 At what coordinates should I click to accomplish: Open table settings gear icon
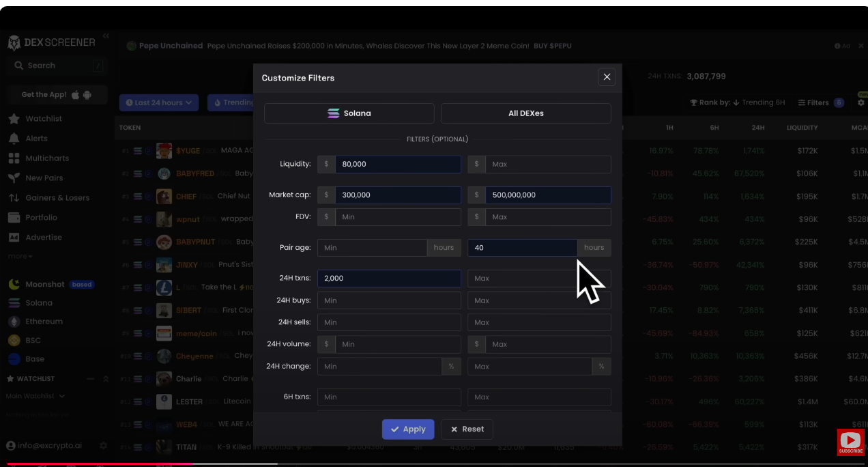(861, 102)
